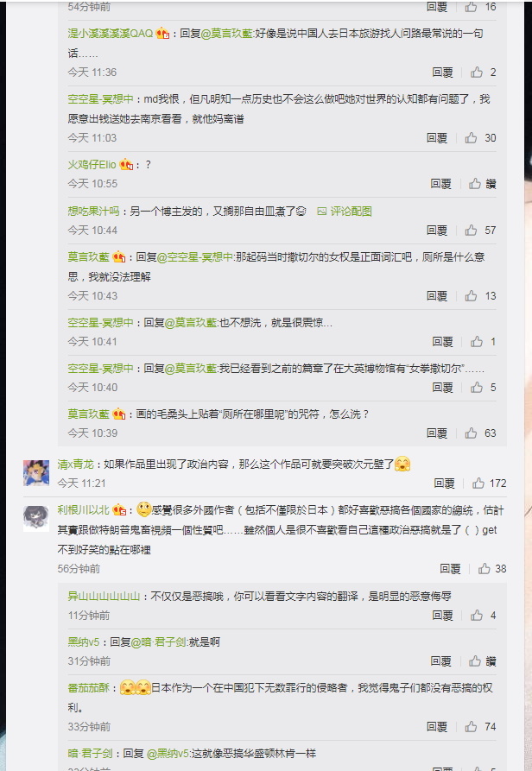Image resolution: width=532 pixels, height=771 pixels.
Task: Open 番茄茄酥's profile name
Action: (x=88, y=688)
